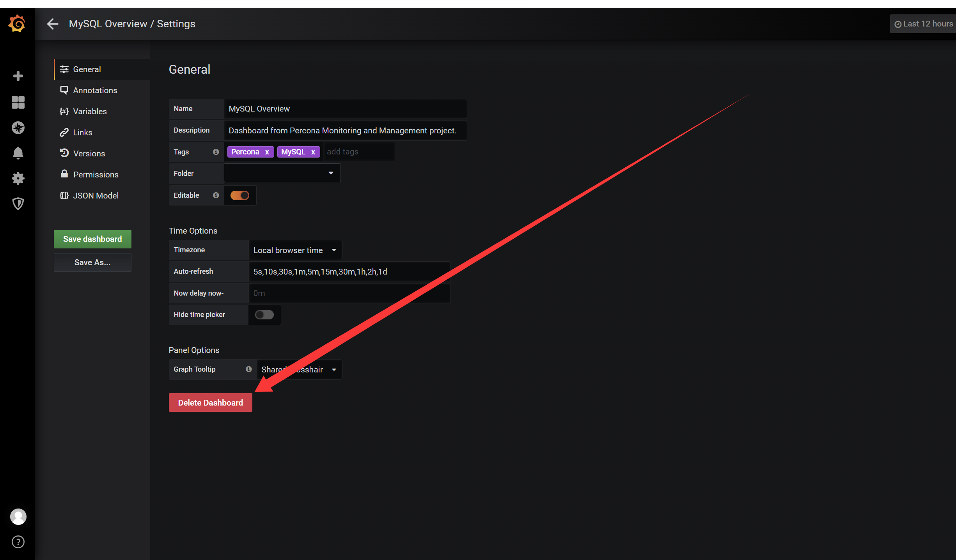
Task: Expand the Folder dropdown
Action: pyautogui.click(x=282, y=173)
